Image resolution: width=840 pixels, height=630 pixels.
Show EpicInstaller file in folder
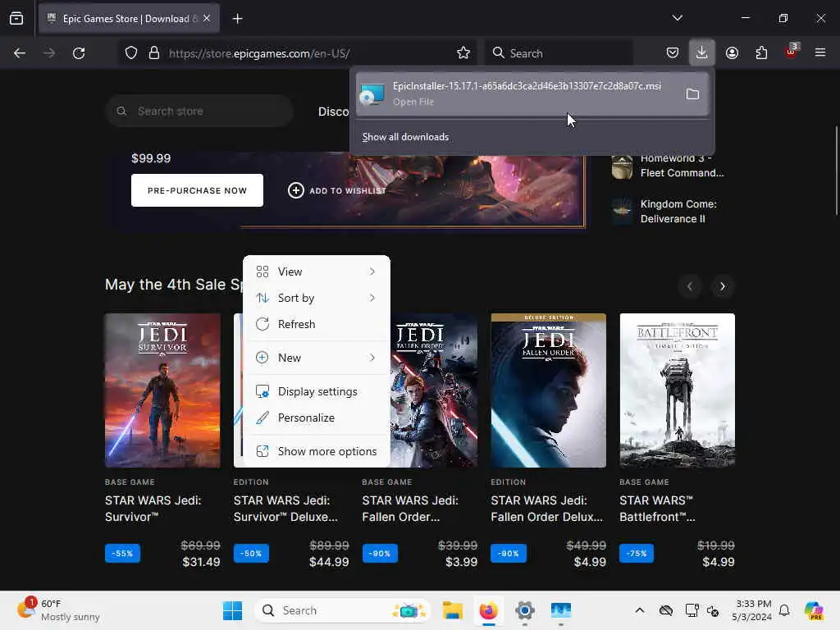[x=692, y=94]
